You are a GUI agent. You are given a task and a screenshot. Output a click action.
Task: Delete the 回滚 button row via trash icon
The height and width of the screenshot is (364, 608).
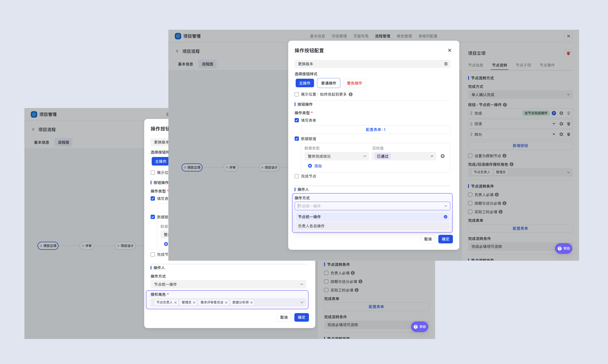[569, 124]
